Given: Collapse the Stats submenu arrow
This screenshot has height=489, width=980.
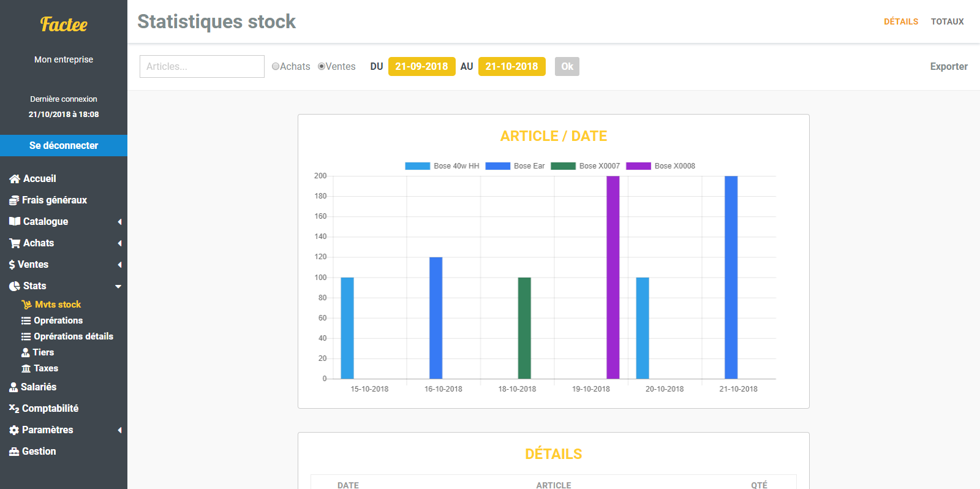Looking at the screenshot, I should (118, 286).
